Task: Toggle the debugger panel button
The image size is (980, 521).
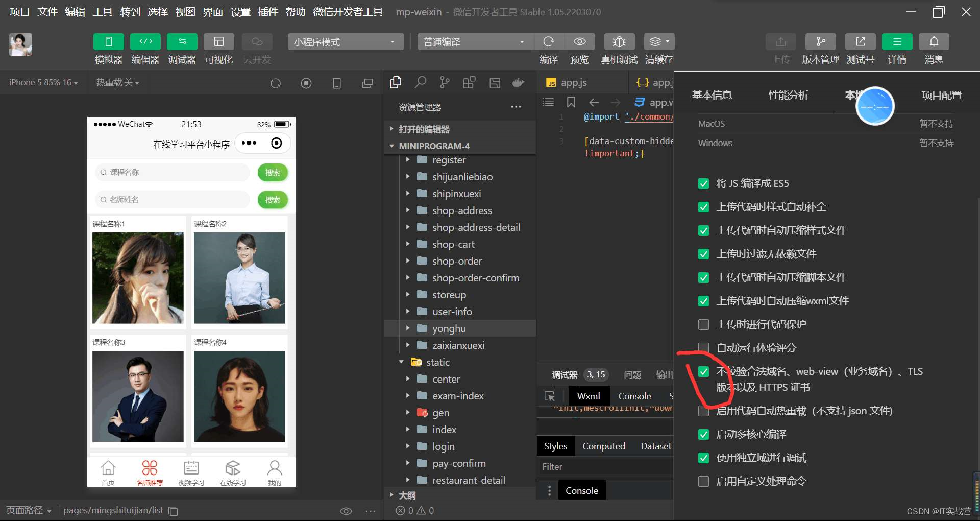Action: coord(182,42)
